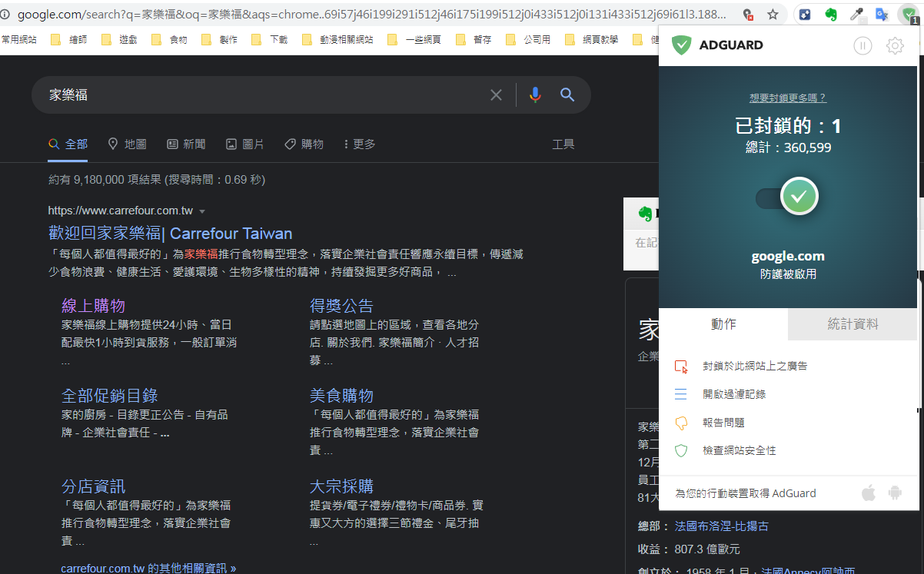Open the 得獎公告 sitelink
Viewport: 924px width, 574px height.
tap(341, 306)
